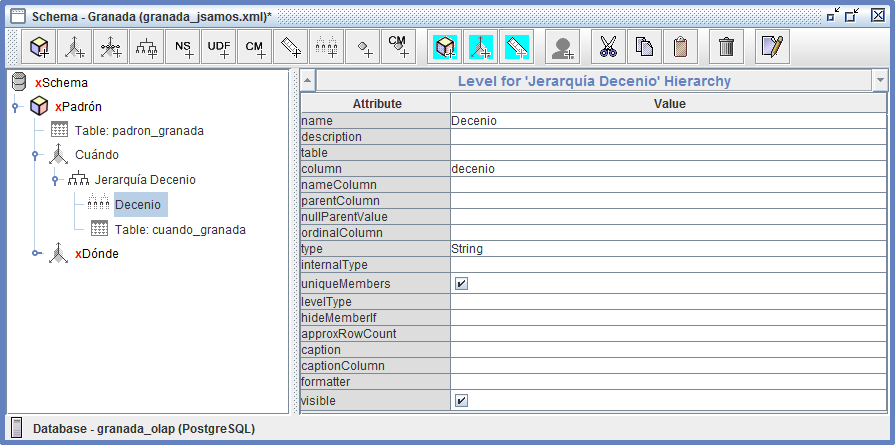Click the Paste clipboard icon
Viewport: 895px width, 445px height.
(680, 47)
